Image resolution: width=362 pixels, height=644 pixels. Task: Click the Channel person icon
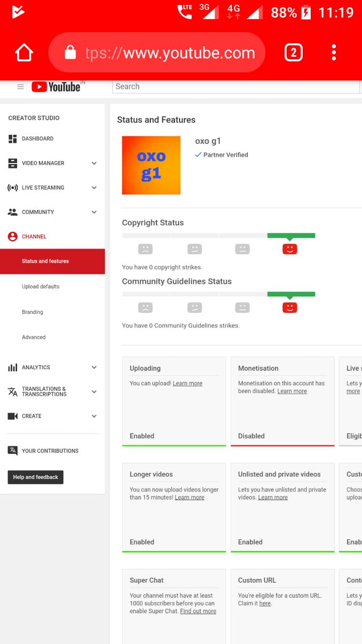[12, 237]
